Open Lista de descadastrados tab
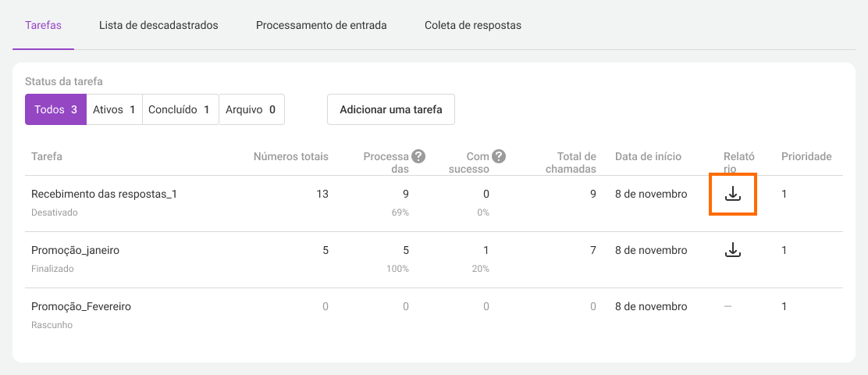Screen dimensions: 868x375 coord(158,26)
